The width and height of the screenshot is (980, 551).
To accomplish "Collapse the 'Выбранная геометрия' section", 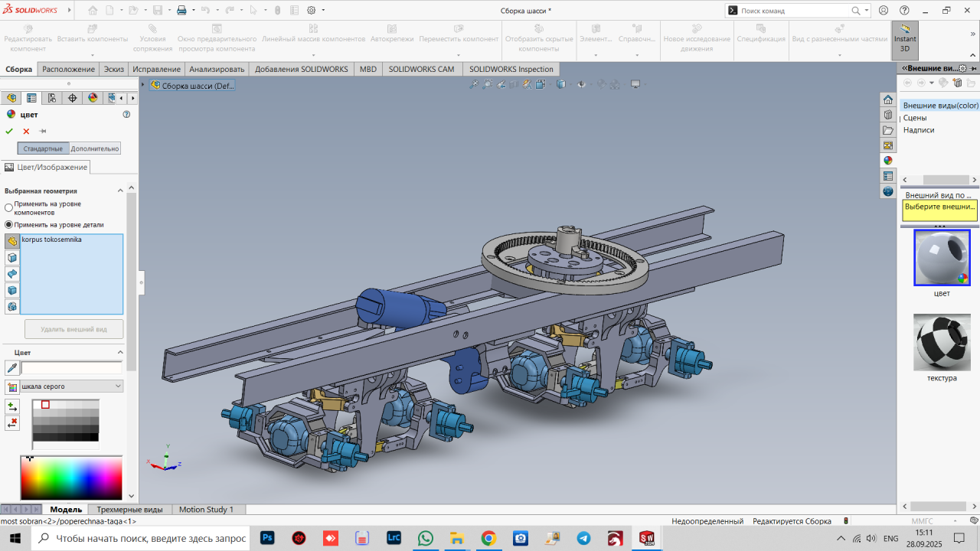I will click(x=120, y=191).
